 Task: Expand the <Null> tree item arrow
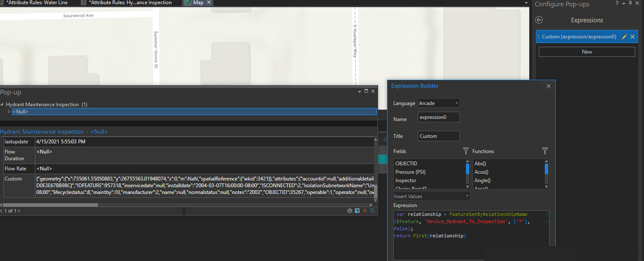[9, 112]
